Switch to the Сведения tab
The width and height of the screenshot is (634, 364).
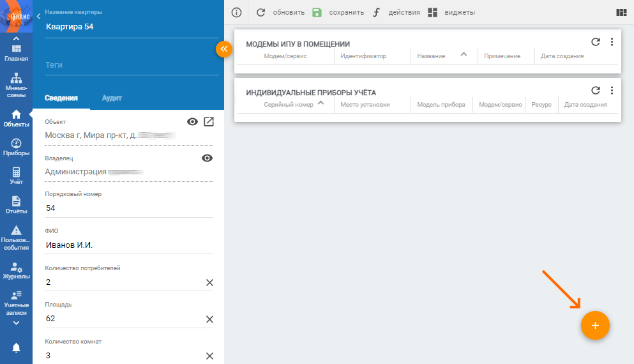tap(61, 98)
